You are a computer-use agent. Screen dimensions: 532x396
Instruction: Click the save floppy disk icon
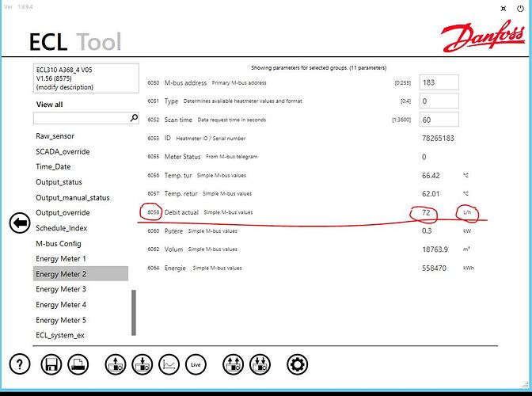click(51, 364)
